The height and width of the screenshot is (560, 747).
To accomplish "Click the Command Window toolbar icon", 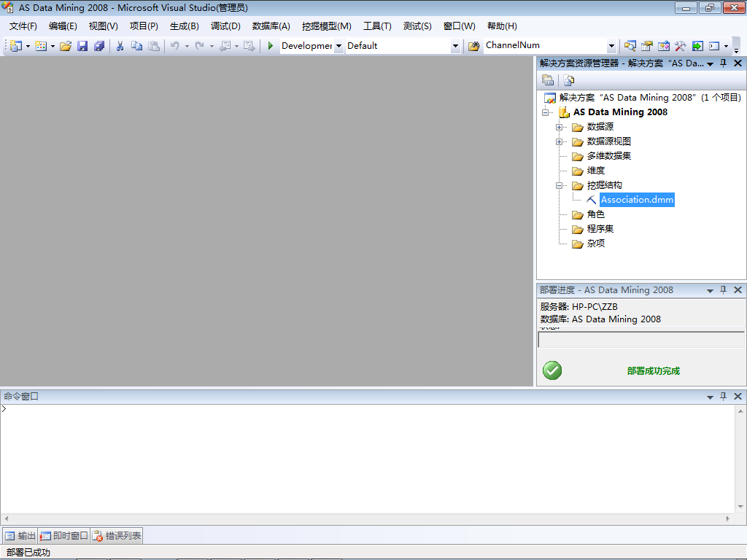I will 714,46.
